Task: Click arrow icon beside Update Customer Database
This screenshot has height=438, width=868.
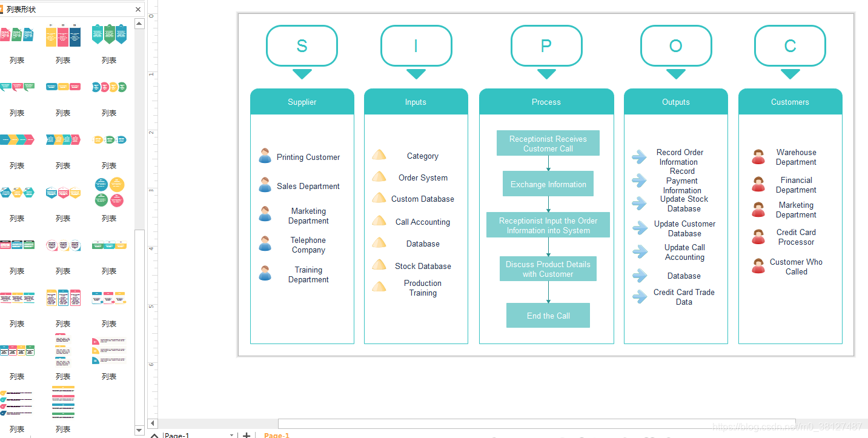Action: [x=640, y=228]
